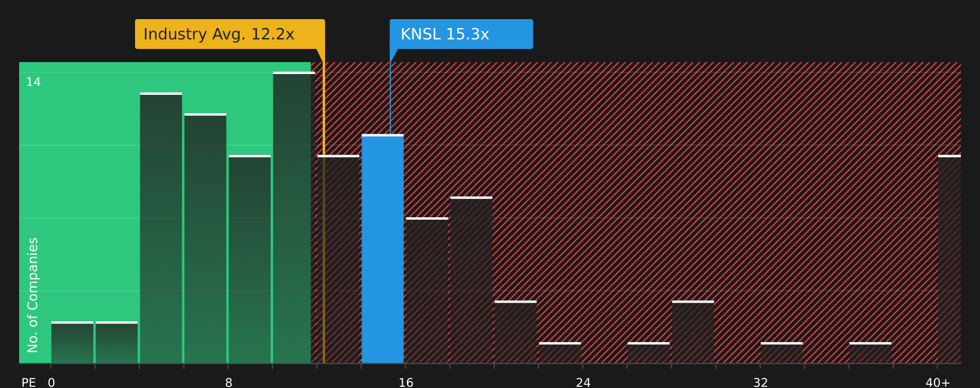This screenshot has width=980, height=388.
Task: Click the 40+ bar at right edge
Action: coord(950,260)
